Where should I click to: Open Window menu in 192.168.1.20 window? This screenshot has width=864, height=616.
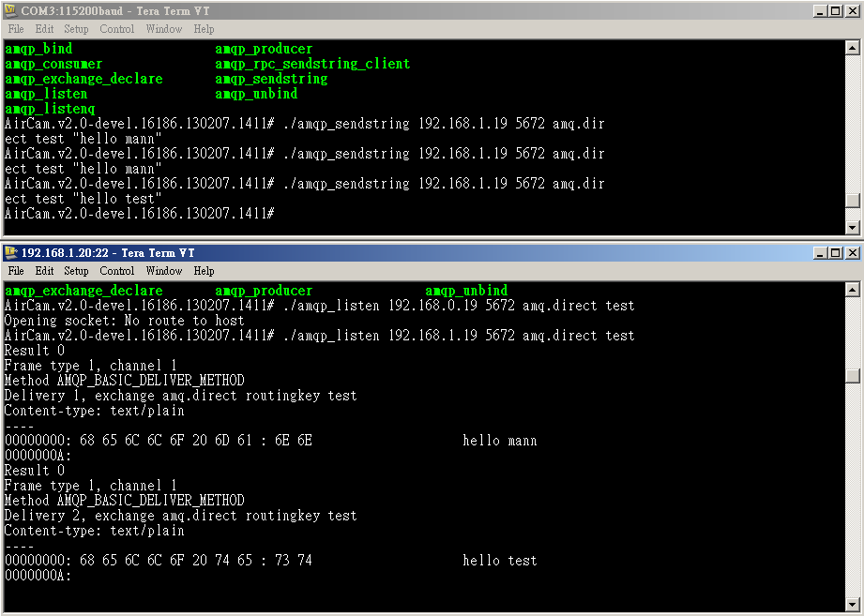pyautogui.click(x=164, y=271)
